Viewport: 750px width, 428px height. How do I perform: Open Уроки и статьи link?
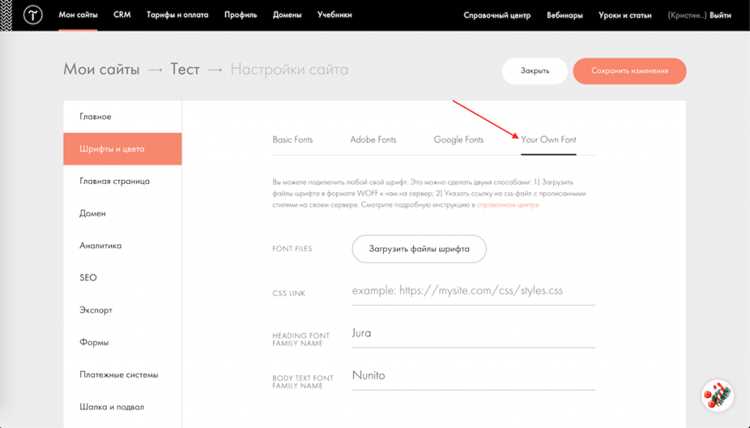pos(625,15)
